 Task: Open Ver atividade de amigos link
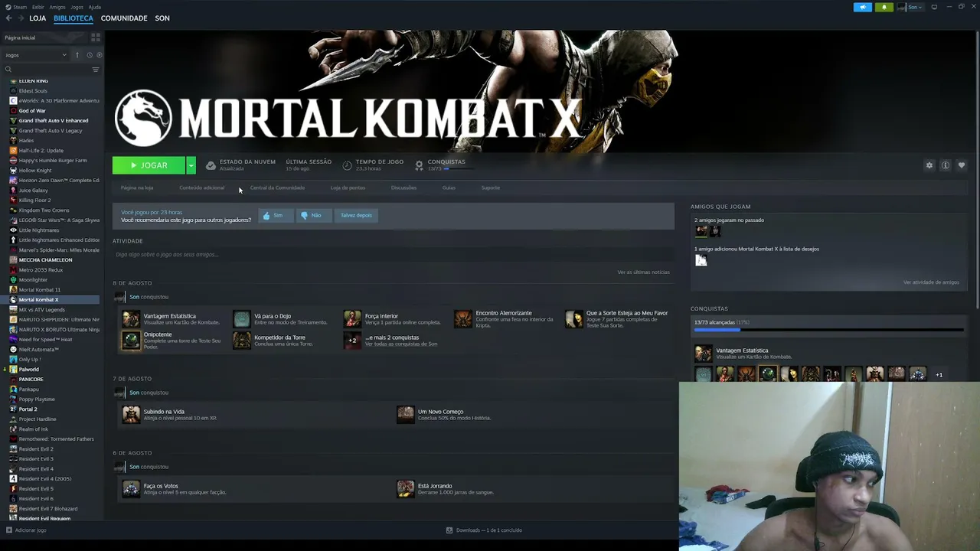coord(931,282)
